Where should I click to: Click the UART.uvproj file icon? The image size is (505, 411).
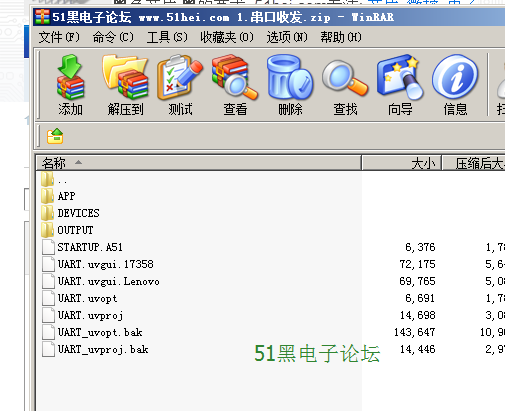[x=48, y=315]
